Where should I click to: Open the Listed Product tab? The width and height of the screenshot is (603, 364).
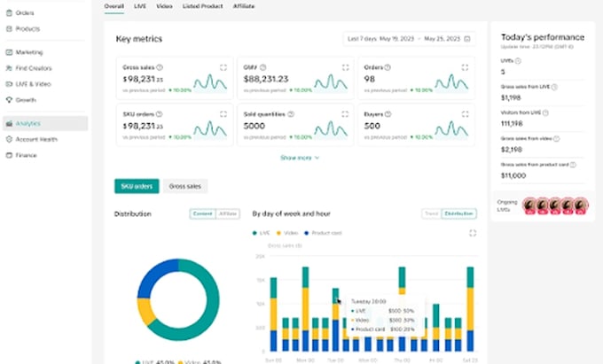[x=203, y=6]
